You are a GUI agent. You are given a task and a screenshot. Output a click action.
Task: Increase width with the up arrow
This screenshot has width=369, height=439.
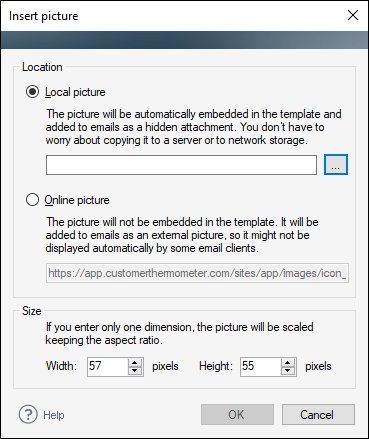click(x=135, y=363)
